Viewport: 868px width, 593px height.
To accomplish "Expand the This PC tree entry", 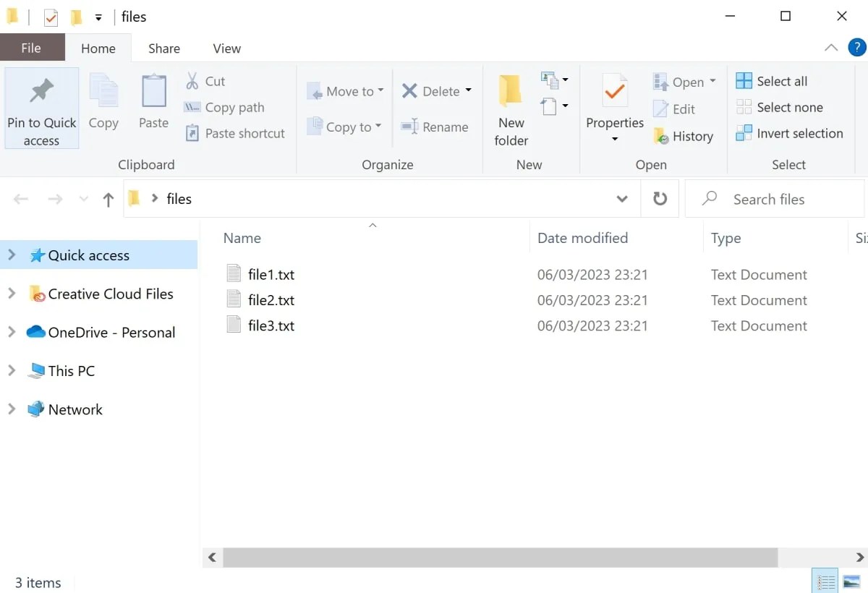I will click(x=12, y=370).
